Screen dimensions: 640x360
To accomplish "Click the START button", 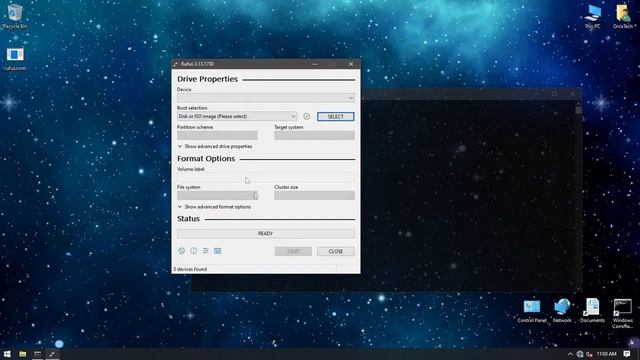I will (x=293, y=251).
